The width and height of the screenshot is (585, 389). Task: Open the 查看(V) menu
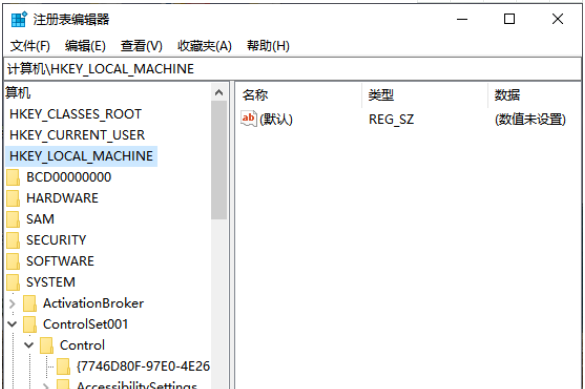(141, 46)
